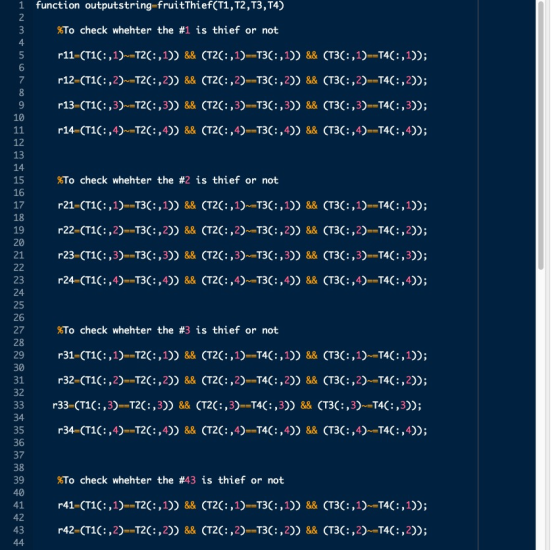Place cursor on the r13 assignment line

(242, 105)
